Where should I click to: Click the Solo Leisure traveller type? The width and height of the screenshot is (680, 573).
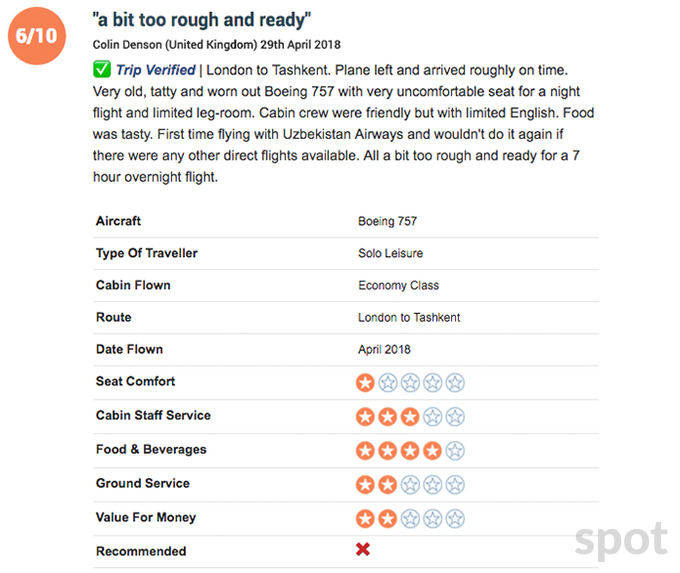[x=391, y=253]
